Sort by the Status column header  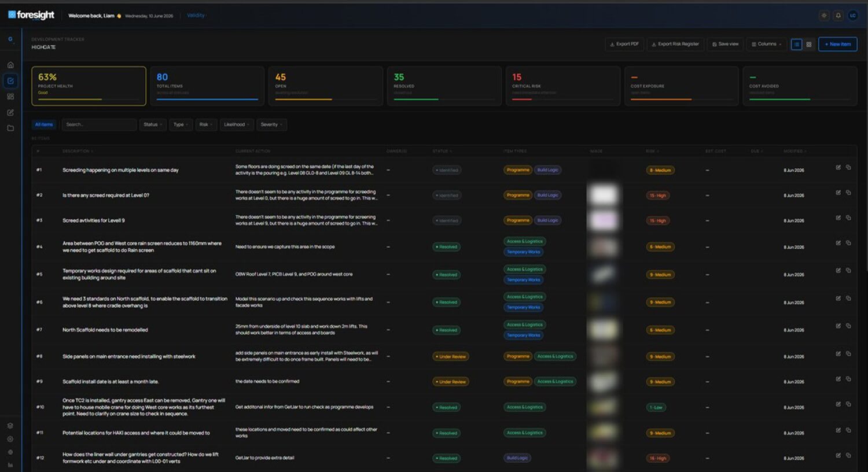coord(442,151)
